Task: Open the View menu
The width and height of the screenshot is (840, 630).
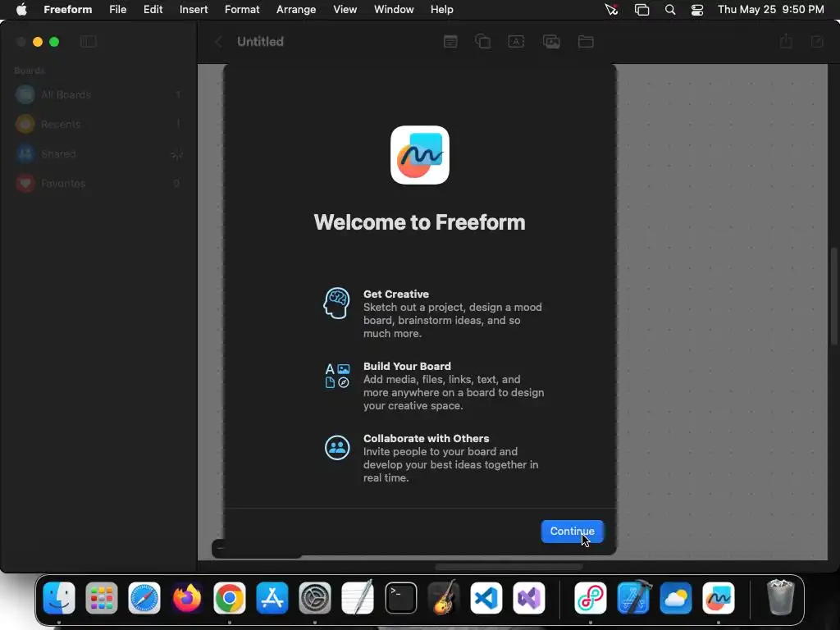Action: (345, 10)
